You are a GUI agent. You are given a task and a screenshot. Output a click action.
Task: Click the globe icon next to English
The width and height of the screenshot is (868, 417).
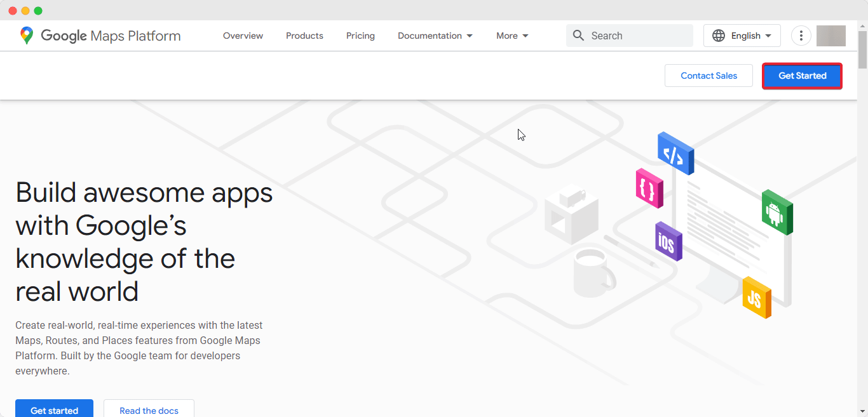(x=720, y=36)
